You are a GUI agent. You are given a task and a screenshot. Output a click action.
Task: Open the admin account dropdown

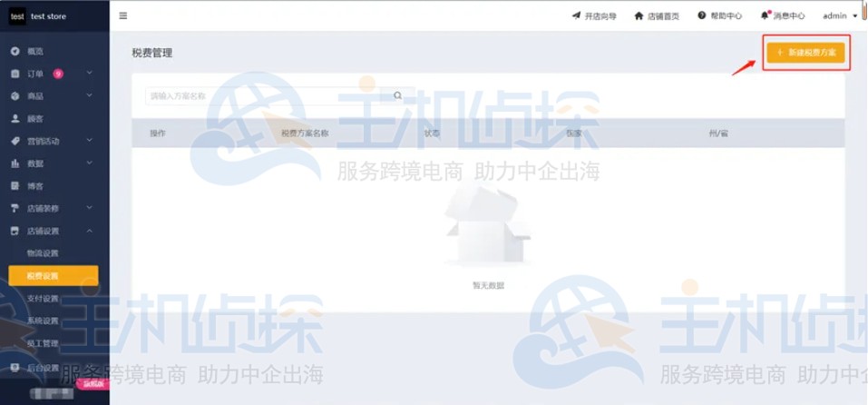click(840, 15)
